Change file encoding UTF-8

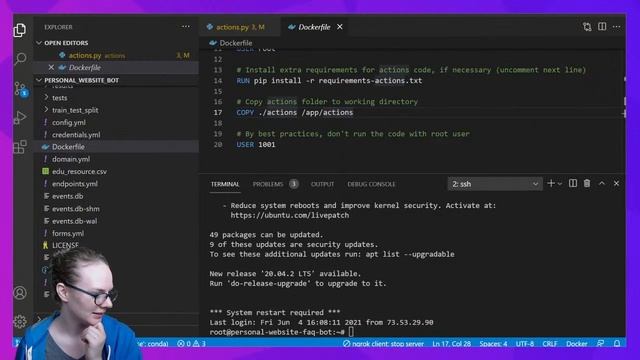(524, 344)
